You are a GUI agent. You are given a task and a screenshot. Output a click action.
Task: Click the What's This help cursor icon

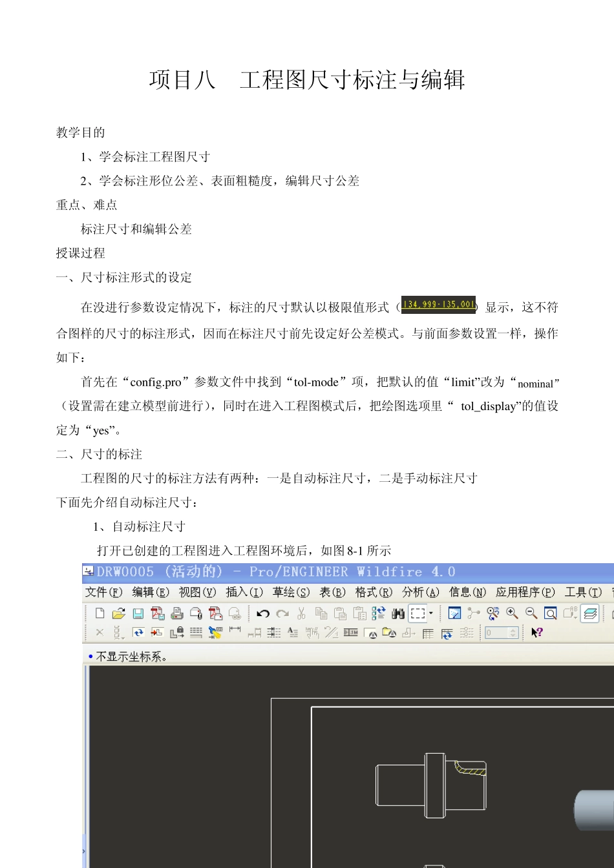(x=538, y=632)
